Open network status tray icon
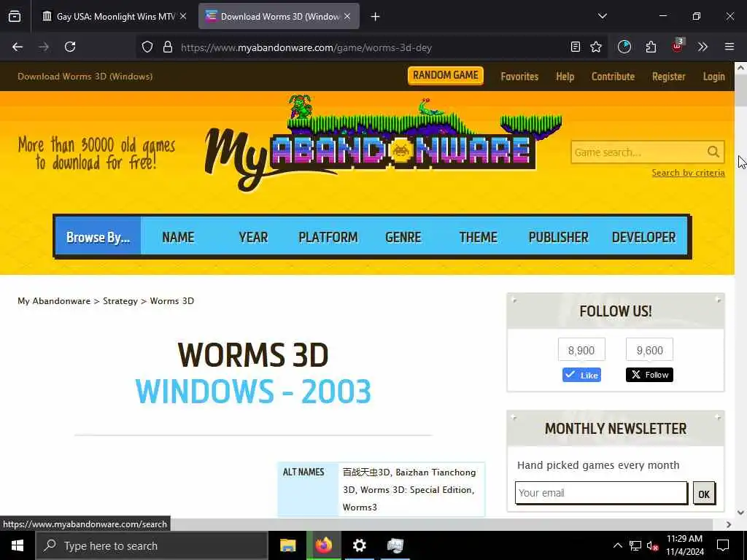Viewport: 747px width, 560px height. [x=635, y=545]
